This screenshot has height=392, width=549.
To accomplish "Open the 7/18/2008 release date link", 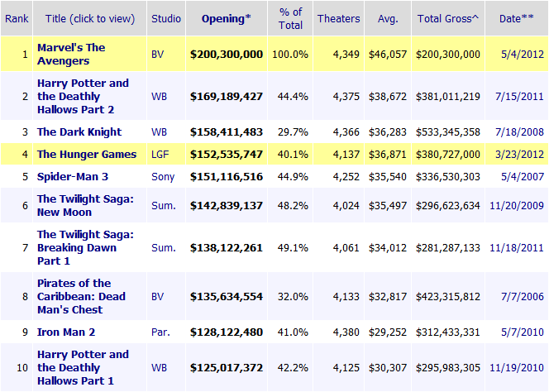I will pyautogui.click(x=519, y=132).
